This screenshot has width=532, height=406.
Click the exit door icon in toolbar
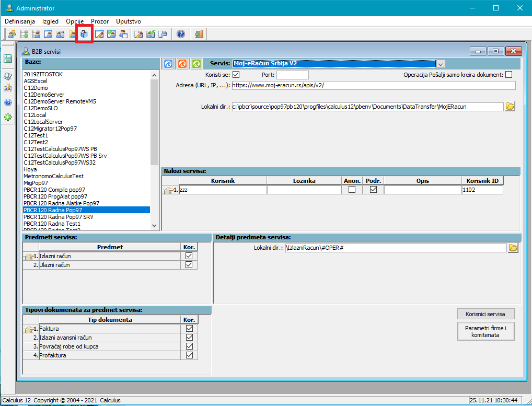coord(199,34)
